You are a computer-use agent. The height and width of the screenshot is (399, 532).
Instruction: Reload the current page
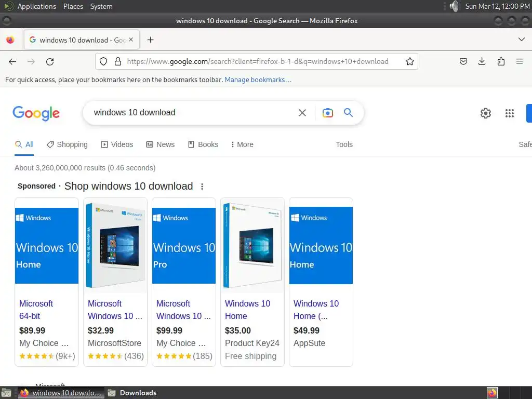coord(50,61)
